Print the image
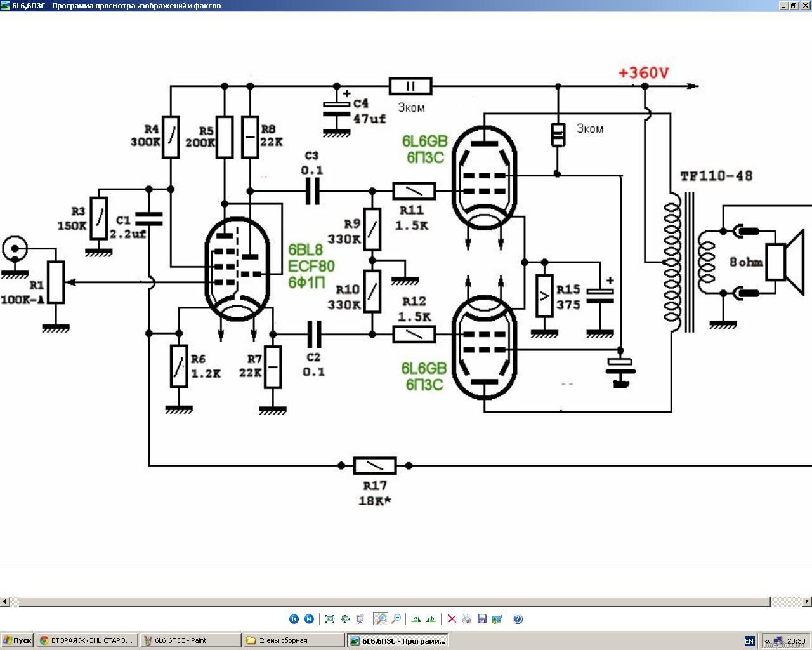Viewport: 812px width, 650px height. [467, 619]
